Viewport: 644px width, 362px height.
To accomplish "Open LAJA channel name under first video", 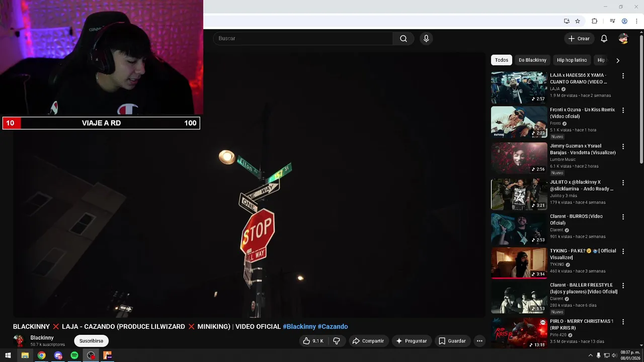I will coord(555,89).
